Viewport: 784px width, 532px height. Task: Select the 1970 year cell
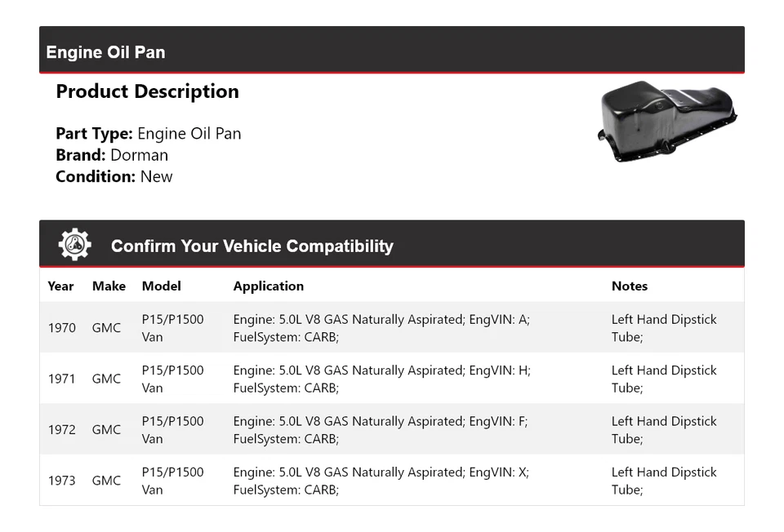pyautogui.click(x=61, y=328)
